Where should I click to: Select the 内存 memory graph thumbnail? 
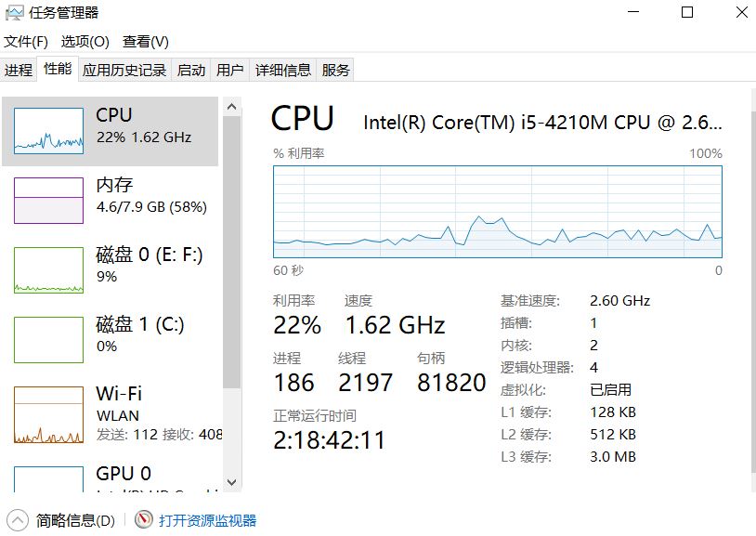click(48, 201)
